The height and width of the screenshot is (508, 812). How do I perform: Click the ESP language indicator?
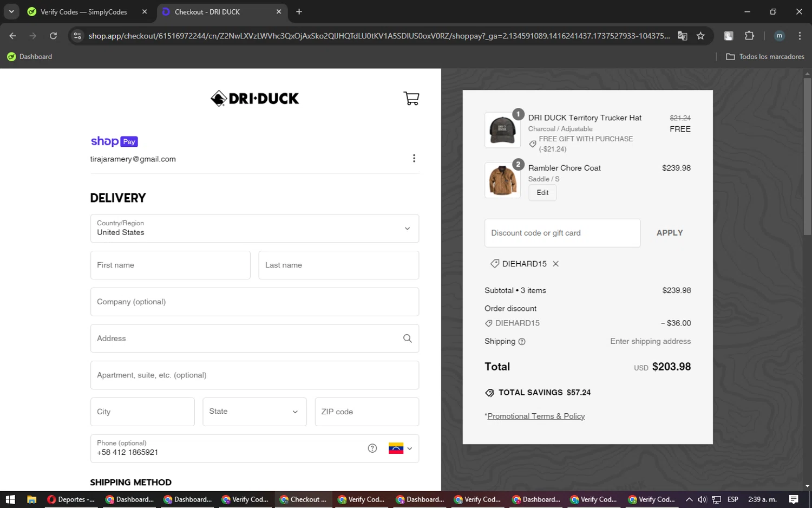tap(733, 499)
